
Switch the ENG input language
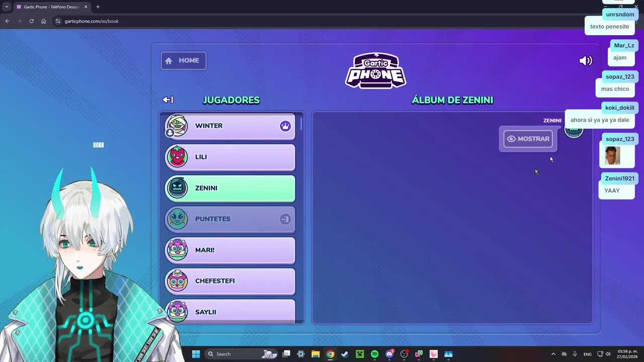[x=588, y=354]
